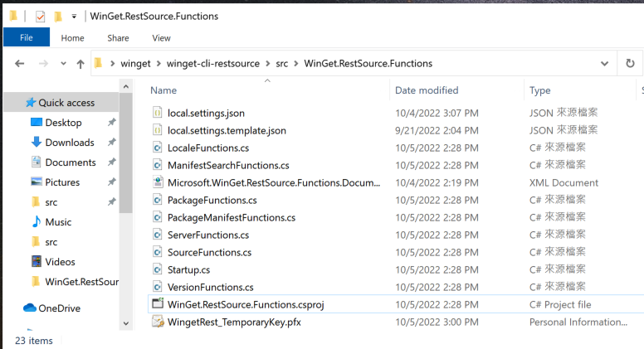The image size is (644, 349).
Task: Click the Videos film icon
Action: (37, 261)
